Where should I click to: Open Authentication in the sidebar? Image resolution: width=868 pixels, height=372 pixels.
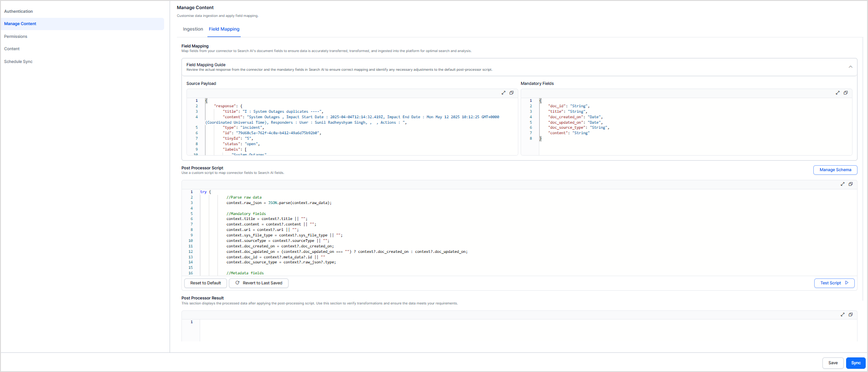coord(19,11)
